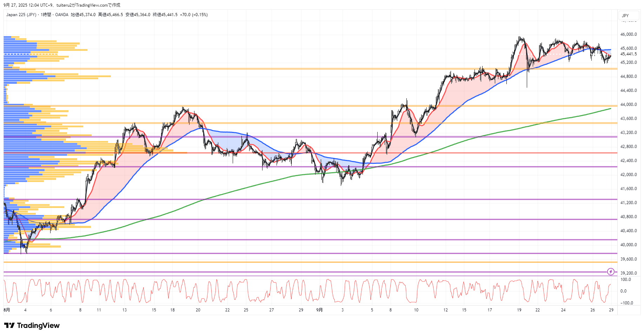Click the Japan 225 (JPY) symbol title
Image resolution: width=644 pixels, height=336 pixels.
pos(21,15)
